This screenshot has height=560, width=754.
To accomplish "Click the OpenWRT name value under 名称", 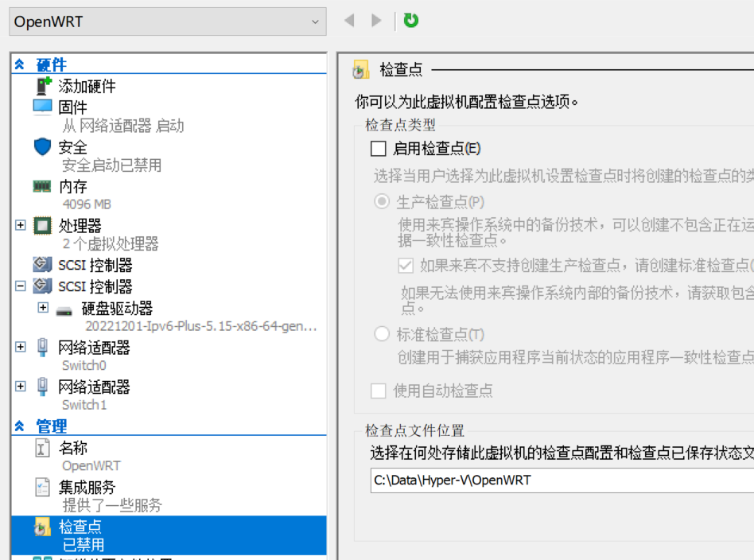I will coord(91,466).
